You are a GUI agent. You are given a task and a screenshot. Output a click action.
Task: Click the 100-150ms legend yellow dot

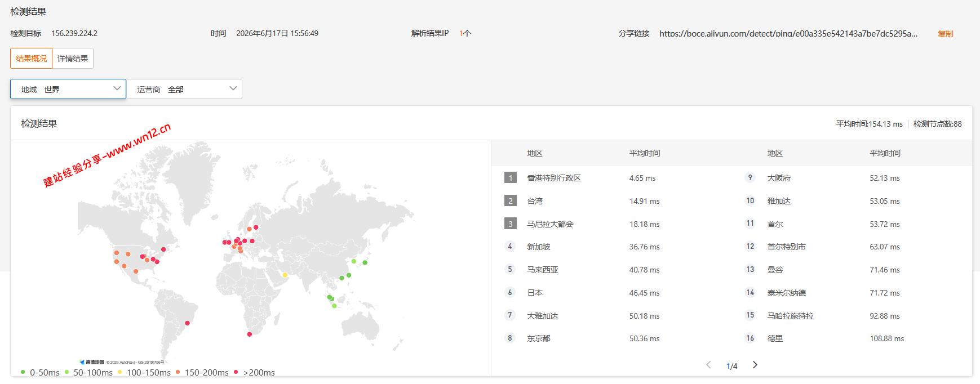click(x=120, y=372)
